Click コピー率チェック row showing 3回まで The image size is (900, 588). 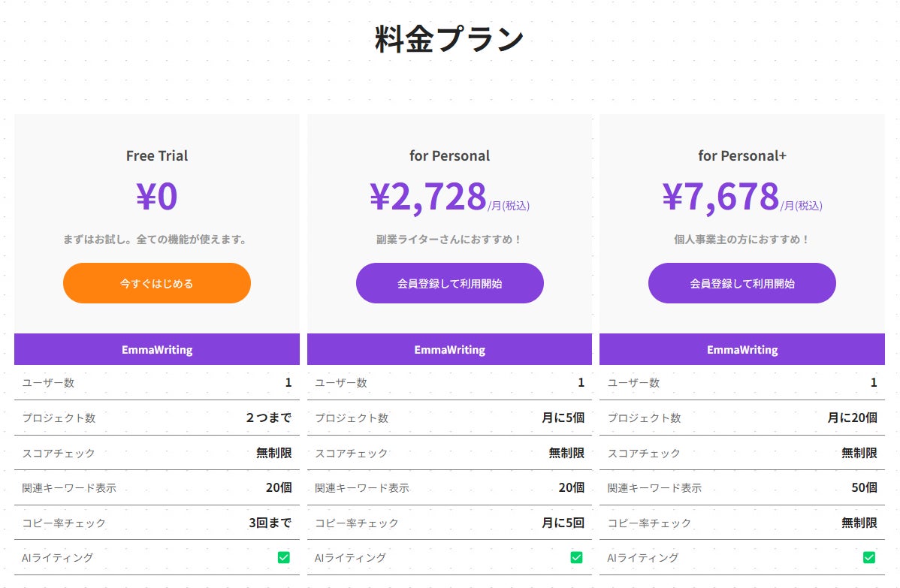point(156,523)
